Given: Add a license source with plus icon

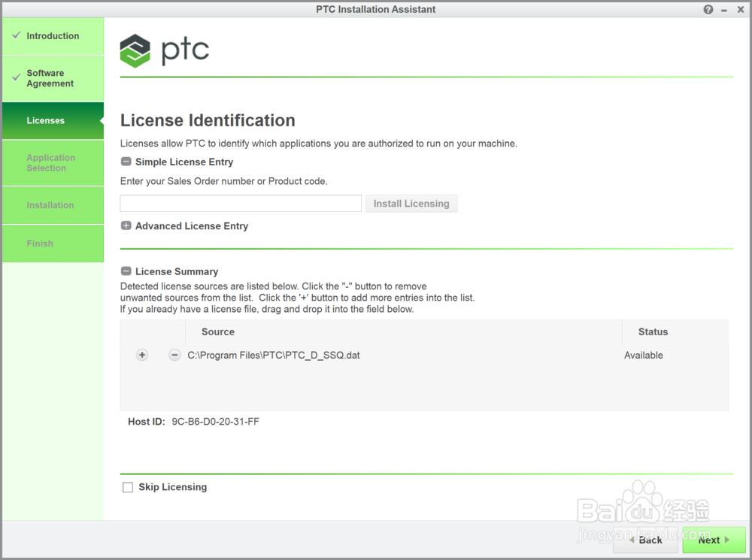Looking at the screenshot, I should coord(142,356).
